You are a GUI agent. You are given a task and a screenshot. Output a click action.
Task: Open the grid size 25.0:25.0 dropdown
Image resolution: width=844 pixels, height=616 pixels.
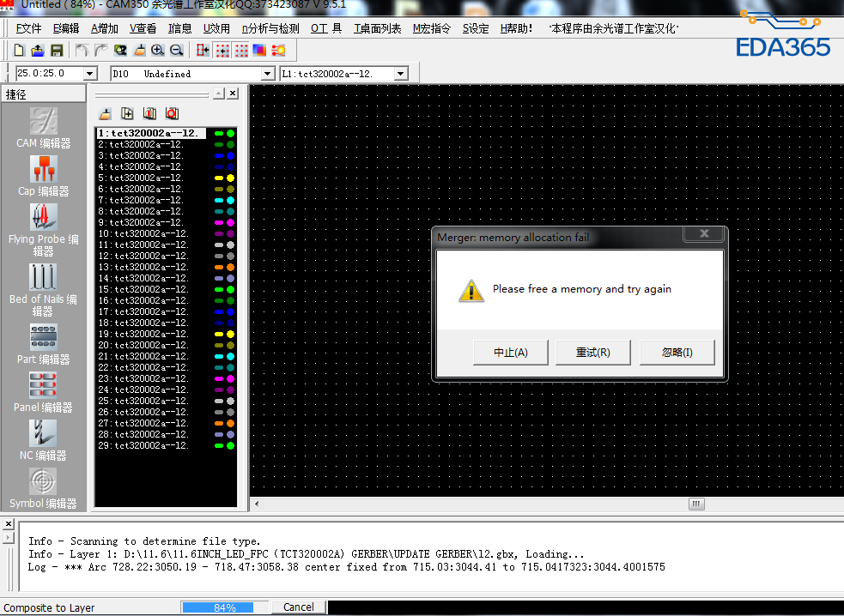90,74
